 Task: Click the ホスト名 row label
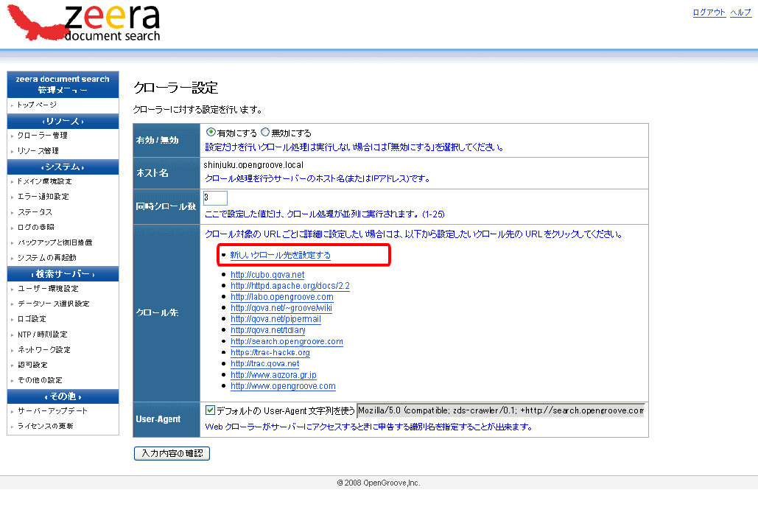point(152,173)
